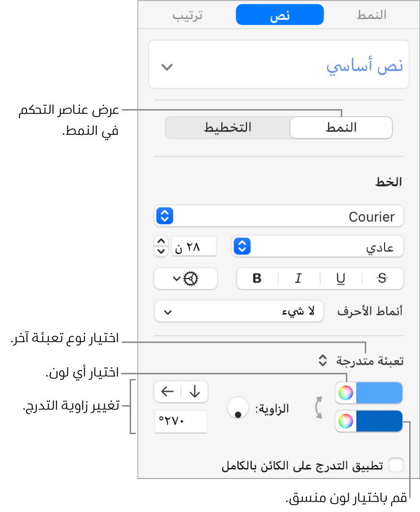Click the gradient angle field showing ٢٧٠
This screenshot has height=512, width=420.
[x=180, y=422]
